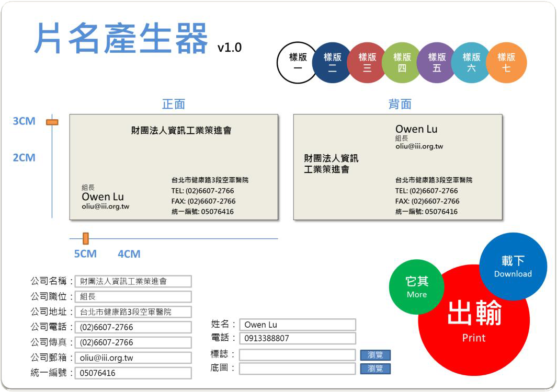
Task: Select template 樣版二 dark blue circle
Action: click(x=333, y=63)
